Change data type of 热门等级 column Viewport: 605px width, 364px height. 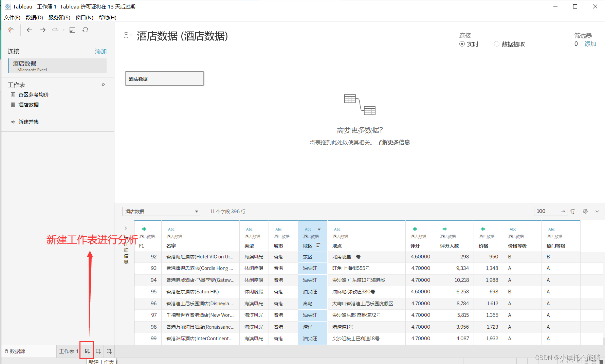(552, 229)
